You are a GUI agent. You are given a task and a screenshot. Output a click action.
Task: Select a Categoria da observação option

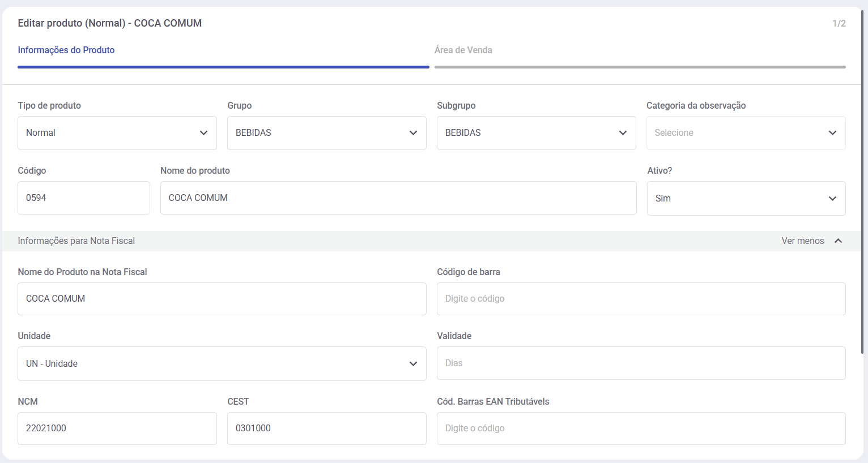[746, 133]
